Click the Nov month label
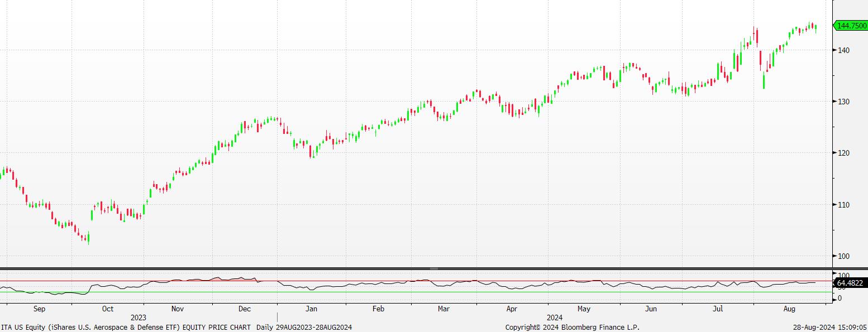The width and height of the screenshot is (868, 332). click(x=178, y=309)
